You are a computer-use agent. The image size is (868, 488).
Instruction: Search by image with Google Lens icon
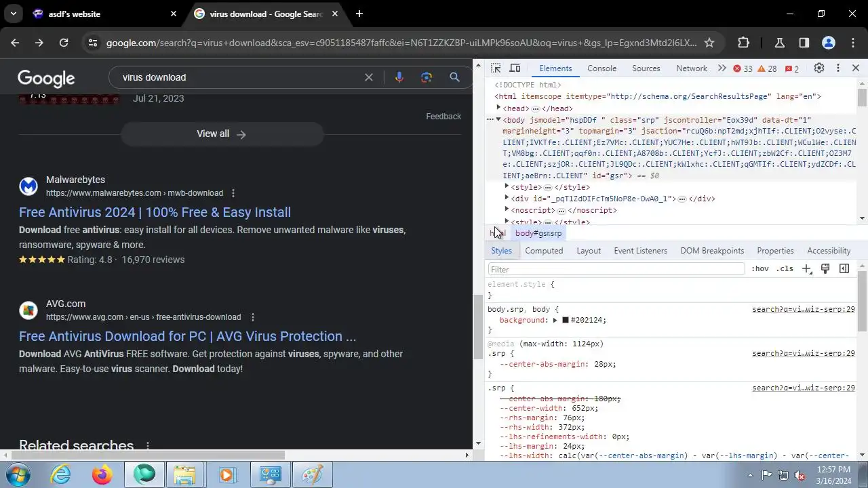pos(427,77)
